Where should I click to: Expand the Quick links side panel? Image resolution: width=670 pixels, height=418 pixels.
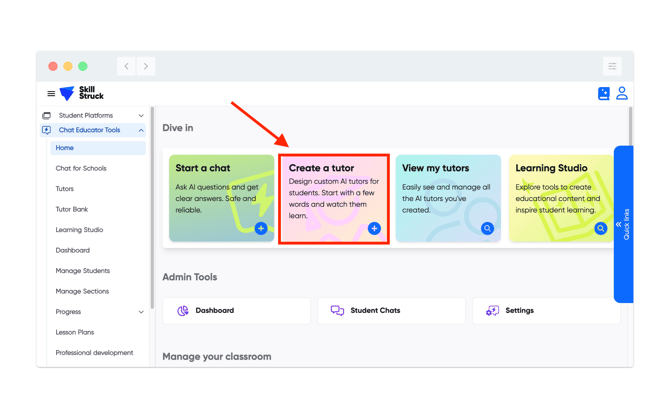623,224
